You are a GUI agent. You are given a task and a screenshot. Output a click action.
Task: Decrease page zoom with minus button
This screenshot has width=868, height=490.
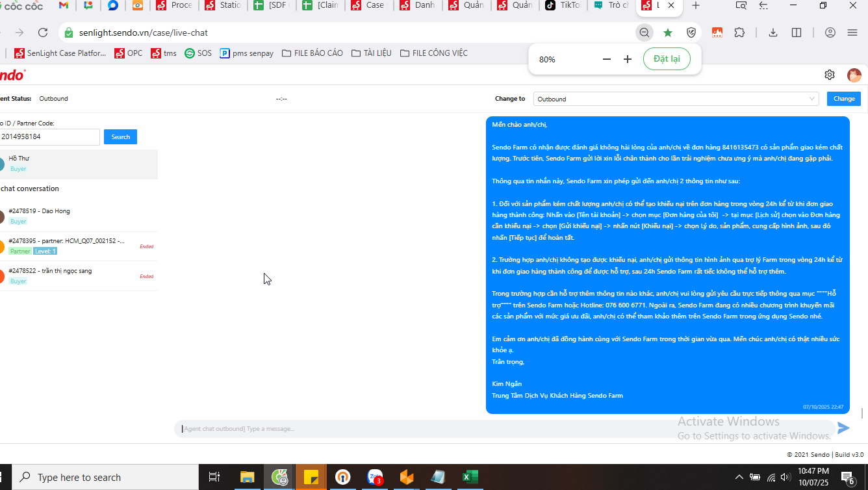(607, 59)
